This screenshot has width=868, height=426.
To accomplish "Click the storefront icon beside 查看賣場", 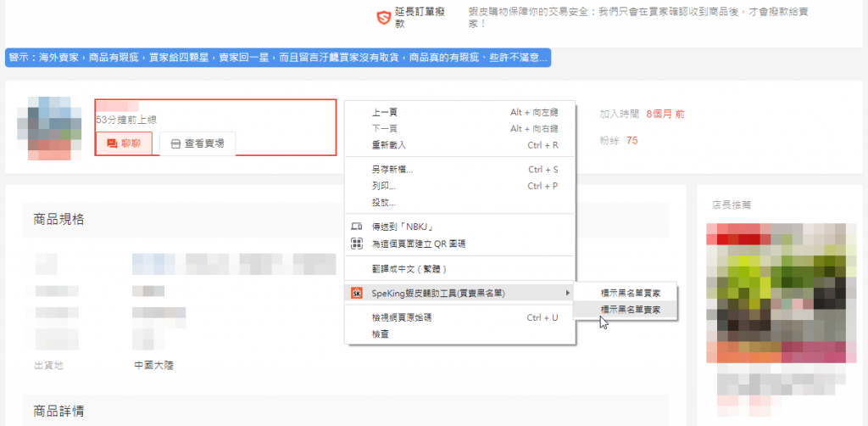I will (x=175, y=144).
